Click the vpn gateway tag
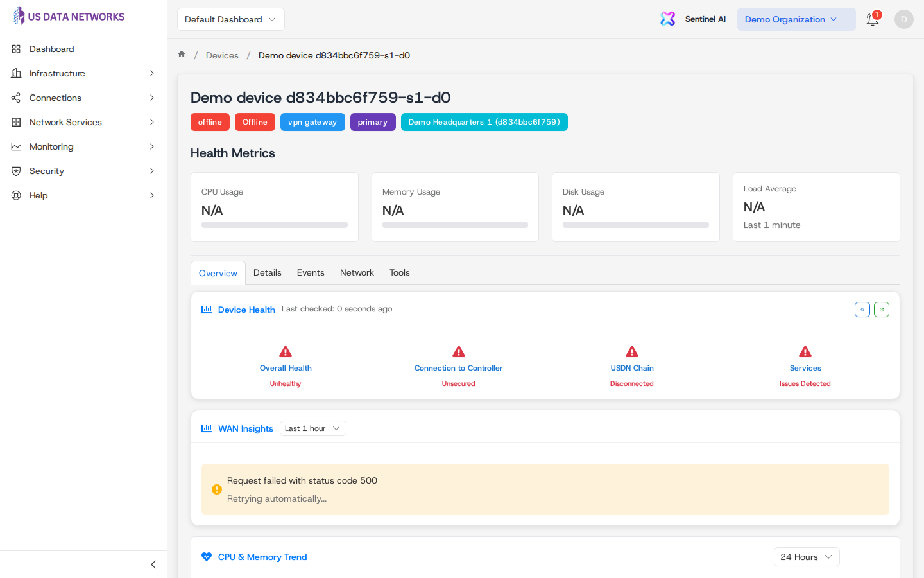924x578 pixels. click(x=312, y=122)
